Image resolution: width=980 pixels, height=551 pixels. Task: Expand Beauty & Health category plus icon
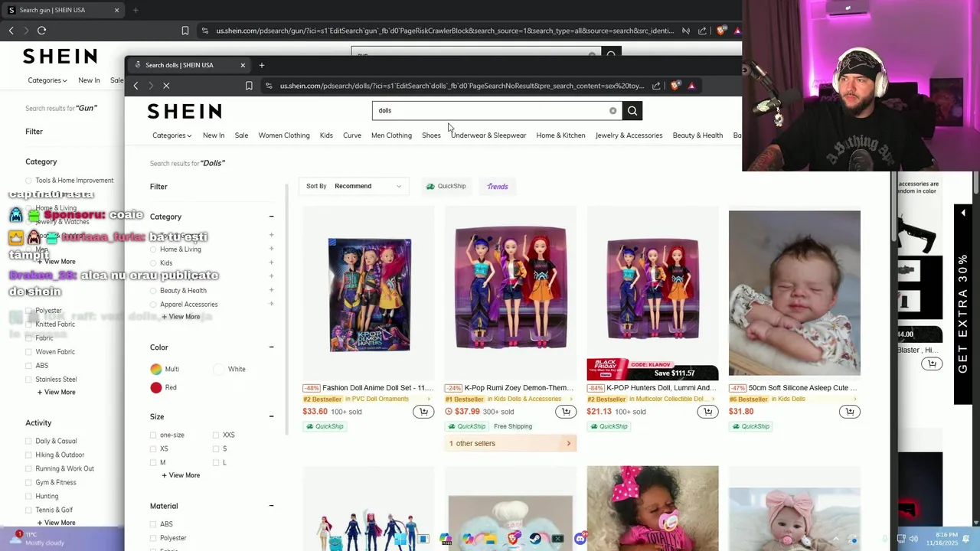coord(271,290)
